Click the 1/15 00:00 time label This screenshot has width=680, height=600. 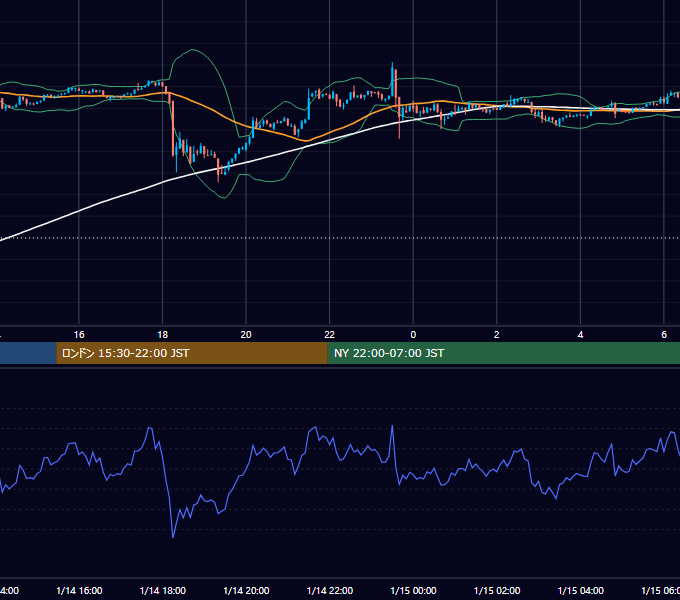pyautogui.click(x=413, y=590)
